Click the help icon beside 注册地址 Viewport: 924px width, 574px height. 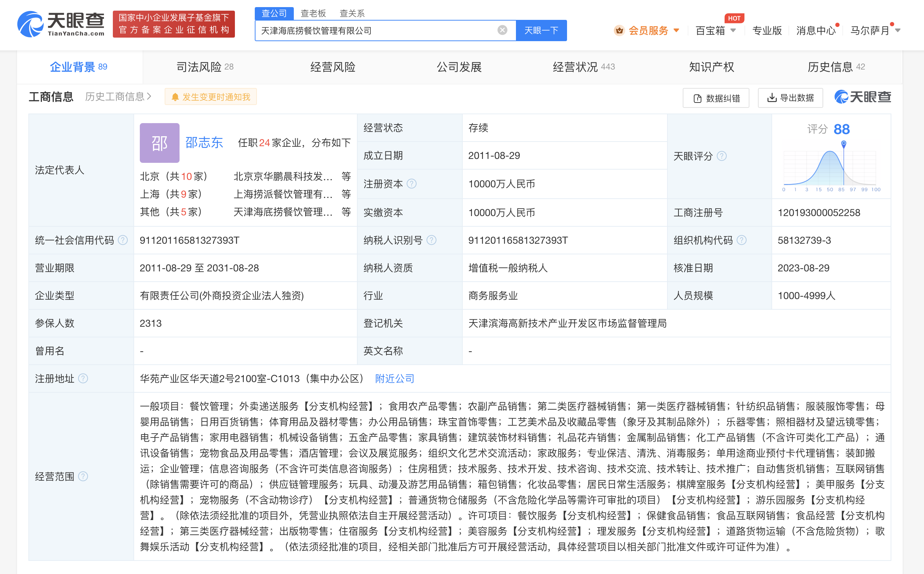tap(83, 379)
